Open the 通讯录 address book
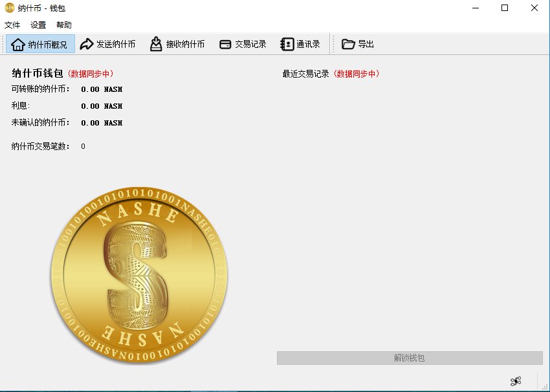Viewport: 550px width, 392px height. tap(300, 44)
